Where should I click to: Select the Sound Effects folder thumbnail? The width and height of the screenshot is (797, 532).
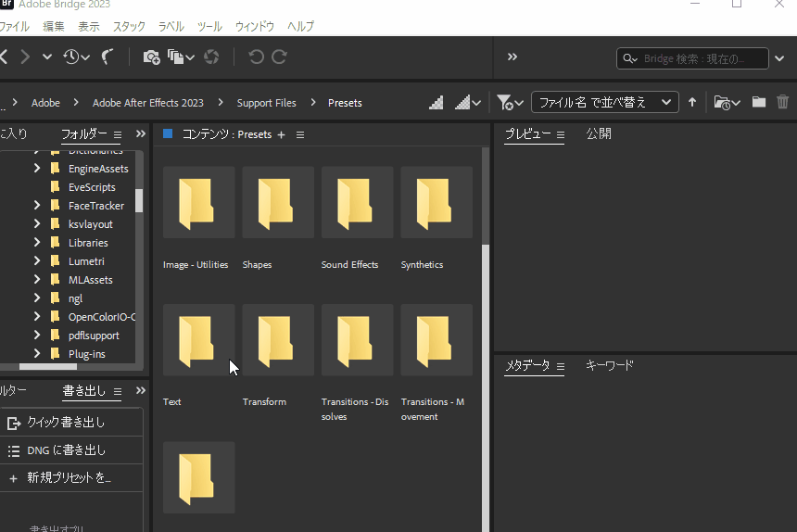(x=358, y=202)
